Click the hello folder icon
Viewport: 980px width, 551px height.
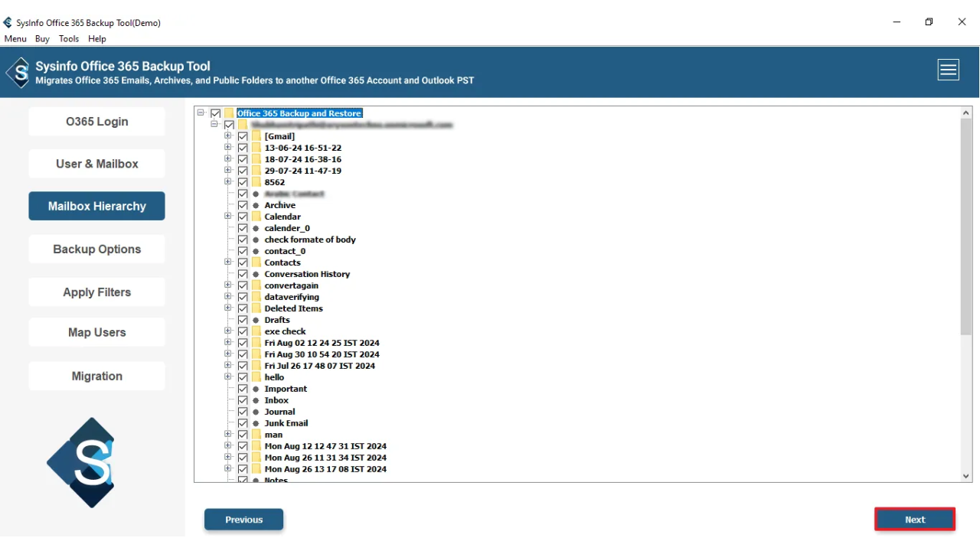tap(256, 377)
